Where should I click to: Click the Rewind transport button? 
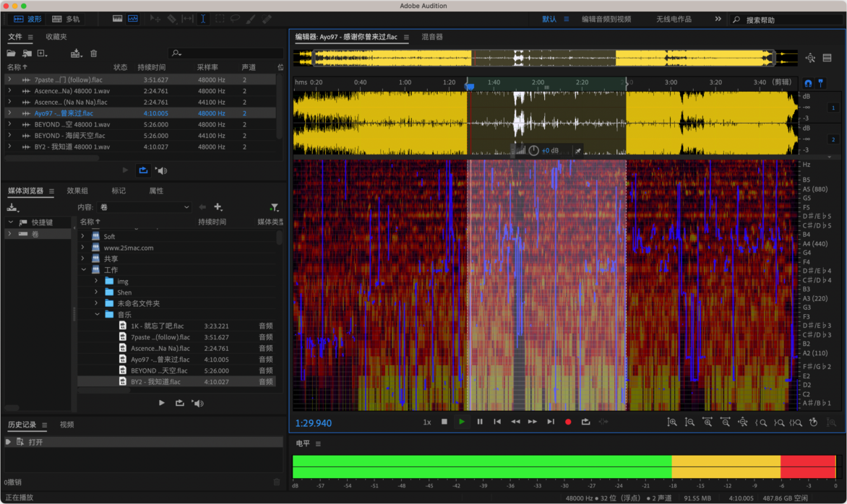coord(515,422)
